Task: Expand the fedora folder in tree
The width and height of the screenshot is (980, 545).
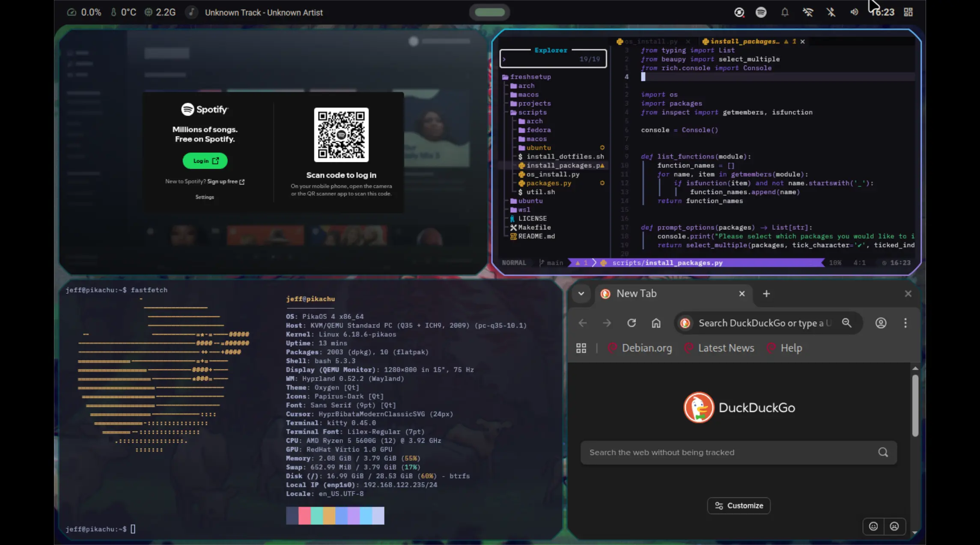Action: [538, 130]
